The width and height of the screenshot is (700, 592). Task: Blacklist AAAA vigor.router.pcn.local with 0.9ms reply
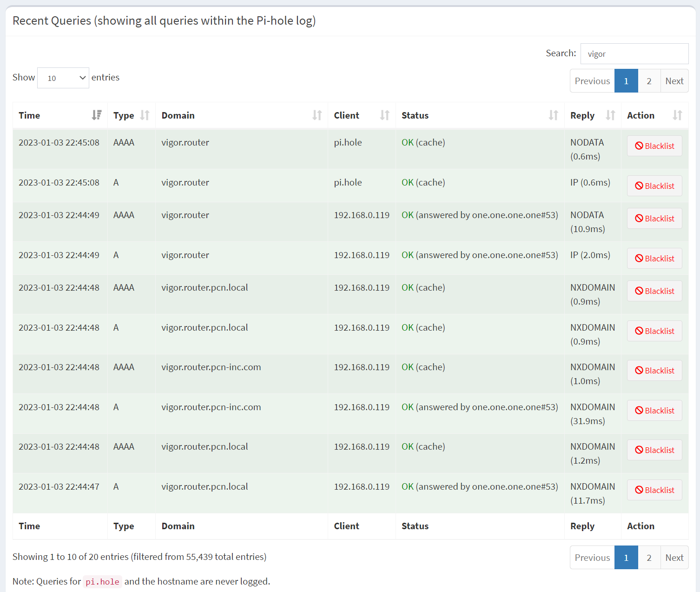tap(654, 291)
